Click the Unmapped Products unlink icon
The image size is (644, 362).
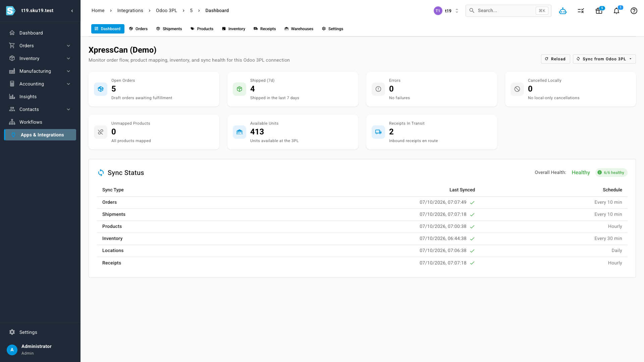(101, 132)
